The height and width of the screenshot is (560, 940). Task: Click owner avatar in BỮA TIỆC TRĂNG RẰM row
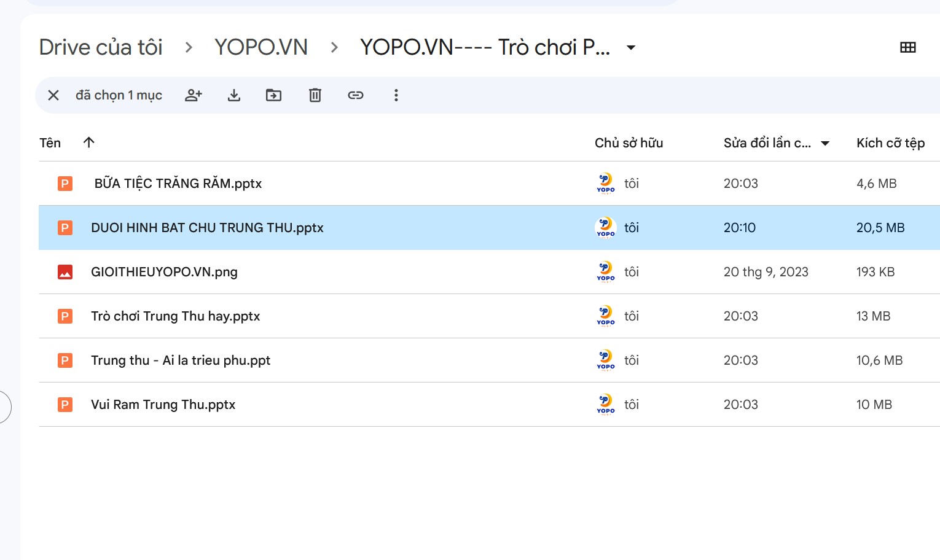[x=606, y=184]
